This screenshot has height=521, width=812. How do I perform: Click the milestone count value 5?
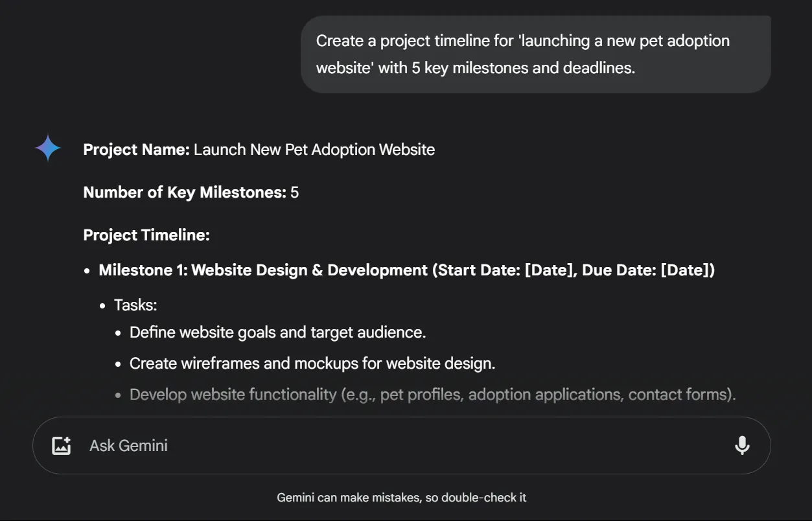pos(295,192)
